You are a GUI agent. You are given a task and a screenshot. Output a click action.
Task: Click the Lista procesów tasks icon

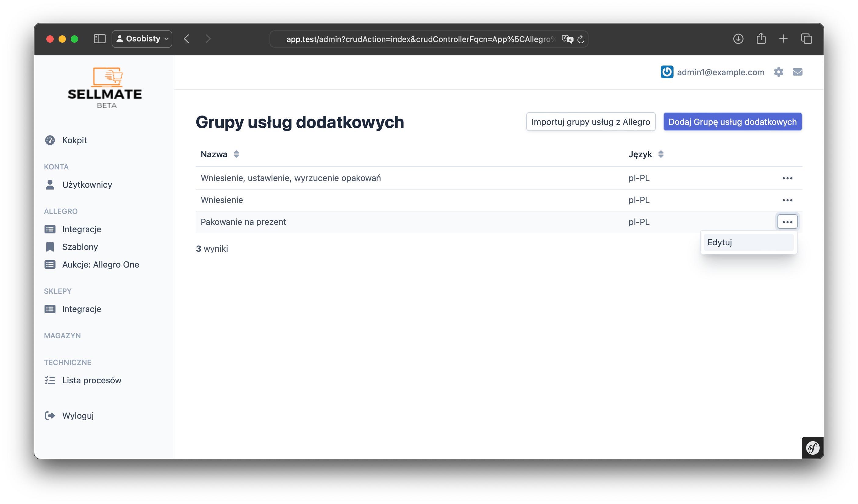click(x=50, y=381)
